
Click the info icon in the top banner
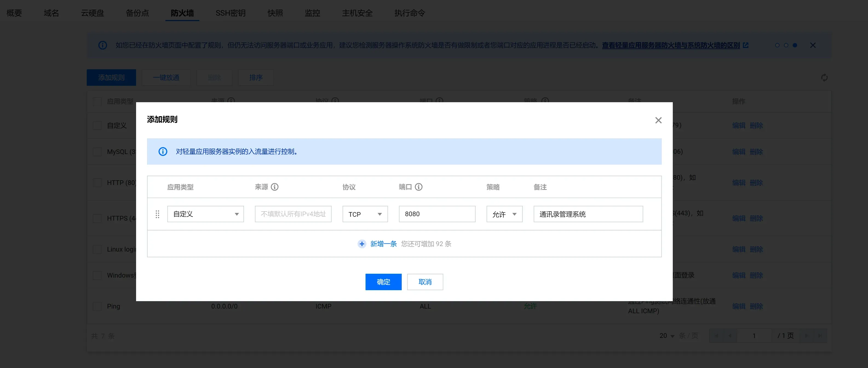coord(102,45)
